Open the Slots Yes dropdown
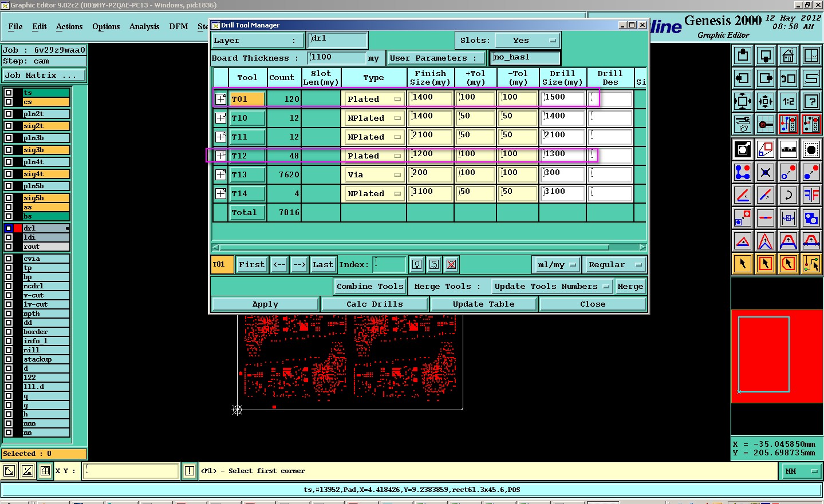 click(527, 40)
